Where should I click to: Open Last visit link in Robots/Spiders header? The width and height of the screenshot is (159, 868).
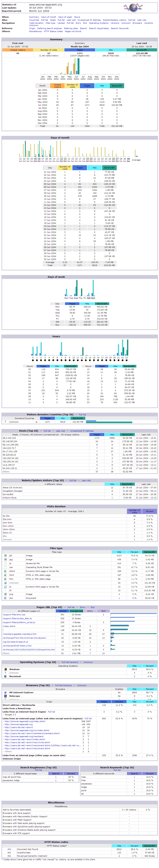pyautogui.click(x=86, y=480)
